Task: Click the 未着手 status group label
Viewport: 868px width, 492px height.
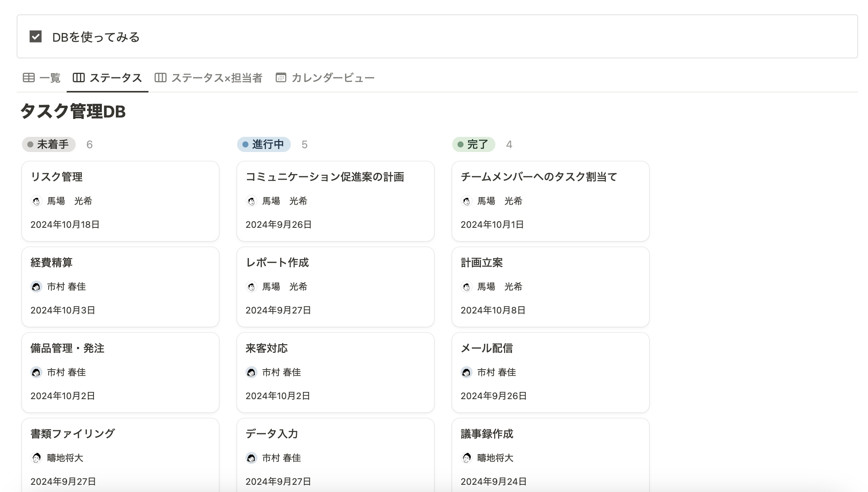Action: coord(49,144)
